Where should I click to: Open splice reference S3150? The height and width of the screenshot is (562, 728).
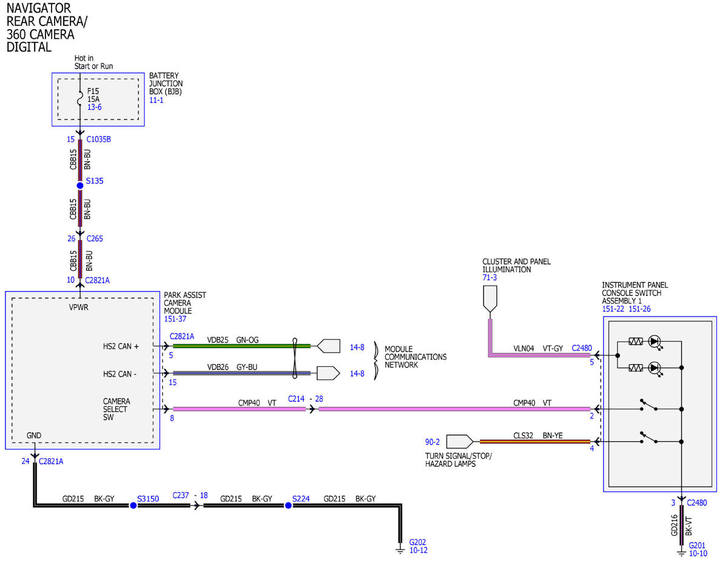[148, 499]
